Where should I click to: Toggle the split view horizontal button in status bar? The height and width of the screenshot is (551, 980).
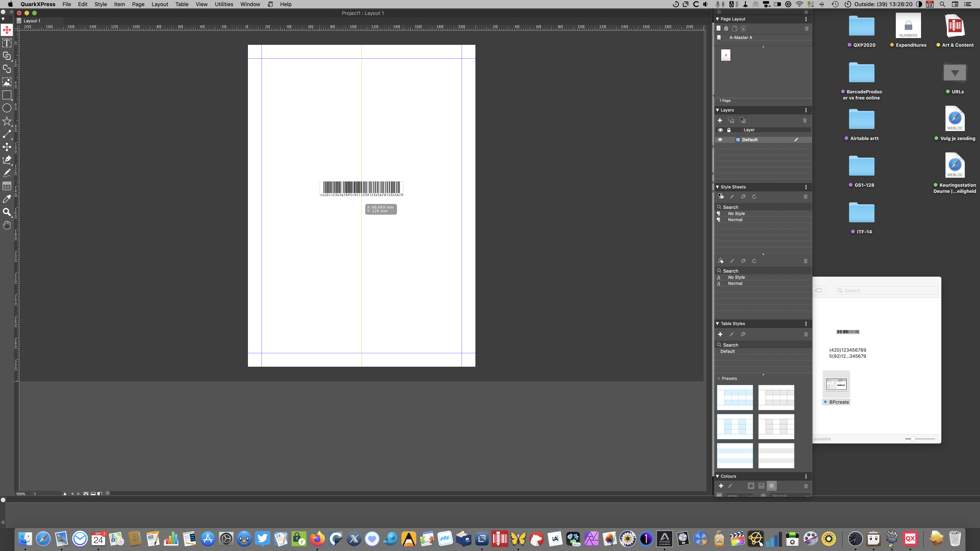(93, 494)
